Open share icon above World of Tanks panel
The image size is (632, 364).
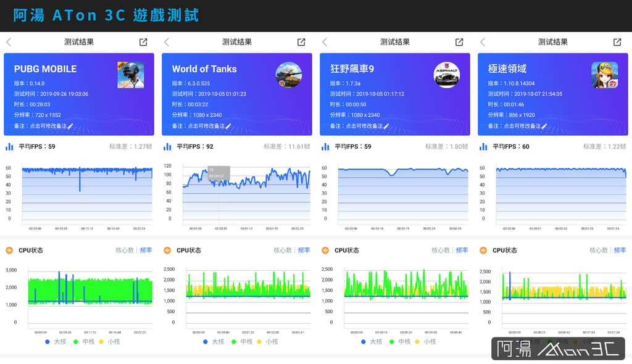pos(301,42)
